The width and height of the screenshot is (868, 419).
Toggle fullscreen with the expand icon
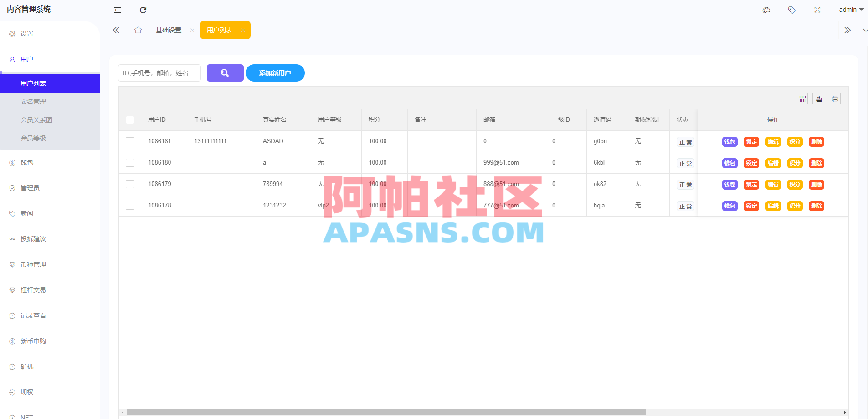tap(817, 10)
